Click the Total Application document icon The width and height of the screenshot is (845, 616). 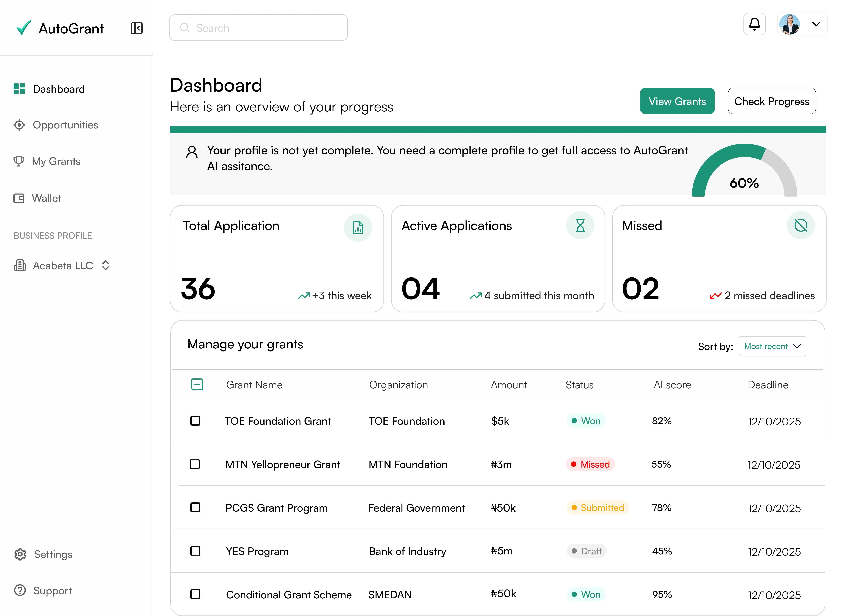(358, 227)
